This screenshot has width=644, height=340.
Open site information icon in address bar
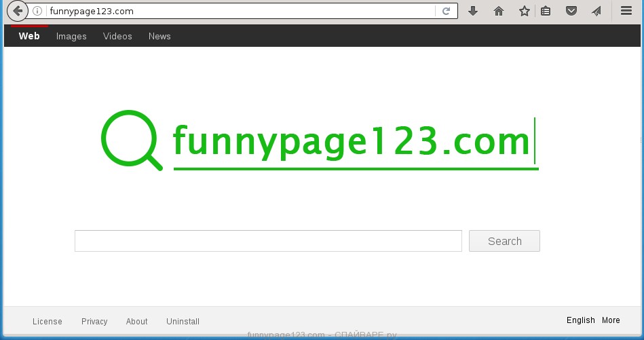coord(38,12)
